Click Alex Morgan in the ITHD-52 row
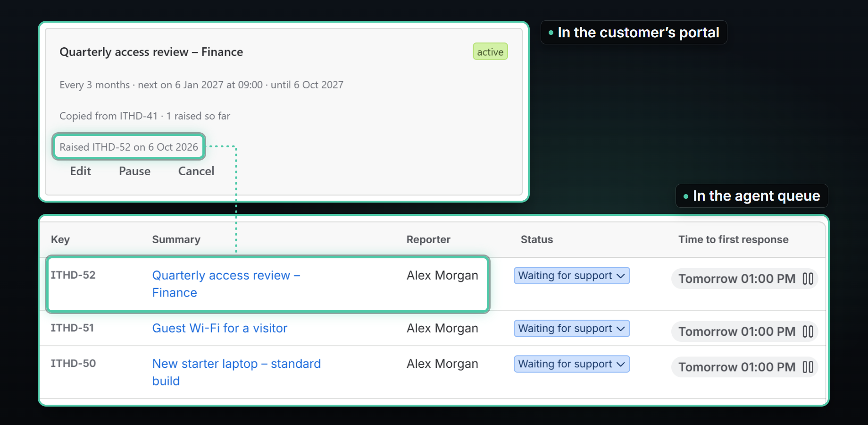Viewport: 868px width, 425px height. coord(442,275)
